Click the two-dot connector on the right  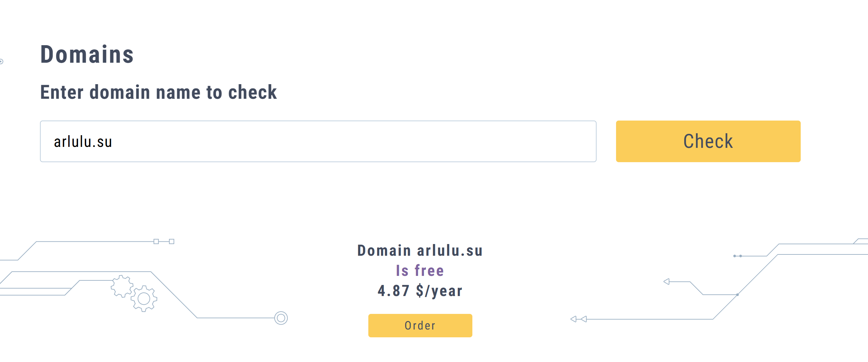(737, 256)
